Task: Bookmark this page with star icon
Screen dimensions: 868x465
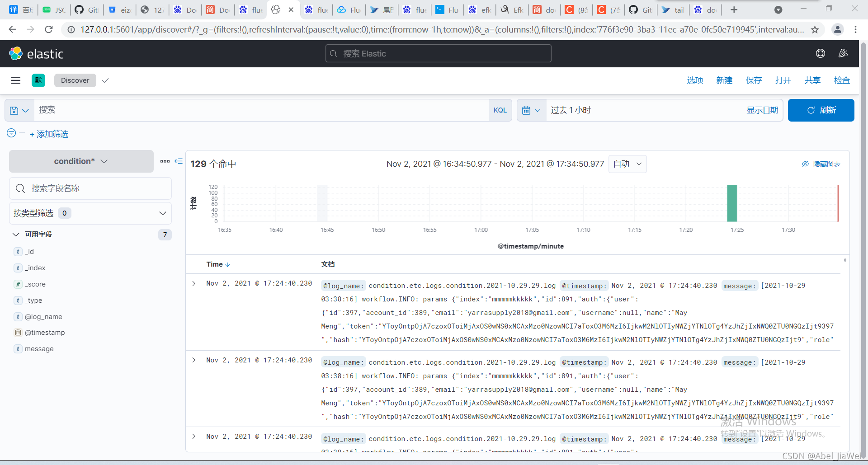Action: (x=815, y=30)
